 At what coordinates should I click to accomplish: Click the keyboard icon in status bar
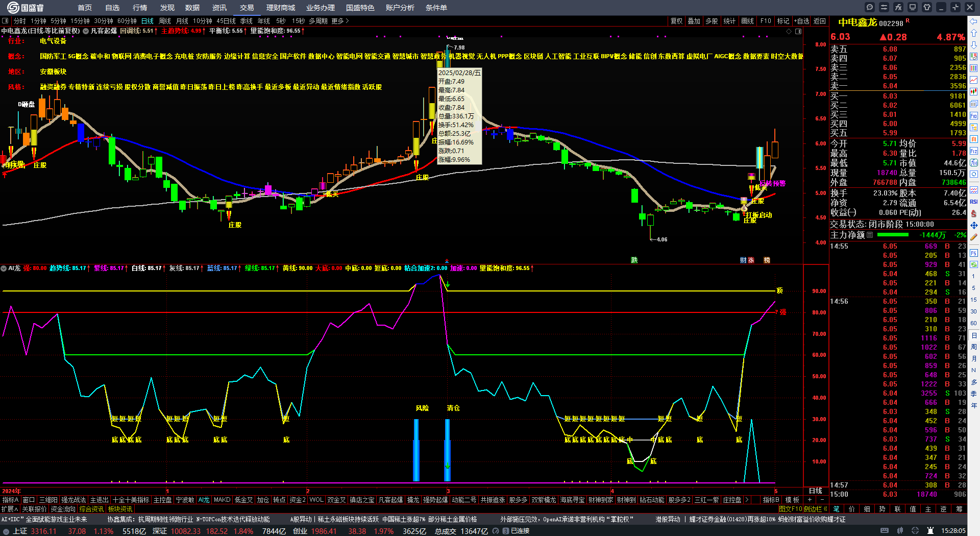click(885, 531)
